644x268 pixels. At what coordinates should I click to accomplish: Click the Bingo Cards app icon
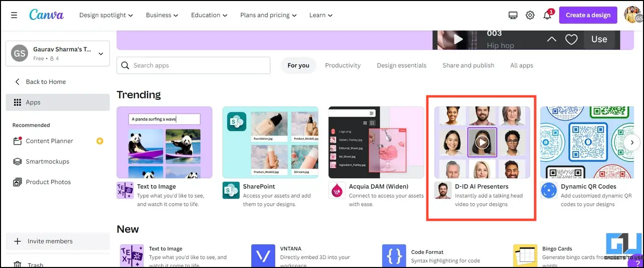[x=525, y=256]
